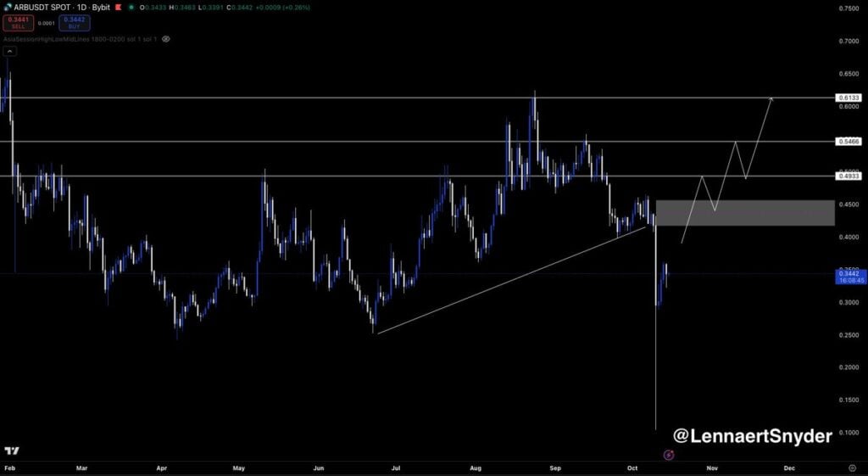Click the ARB symbol logo icon
The width and height of the screenshot is (868, 476).
click(7, 7)
